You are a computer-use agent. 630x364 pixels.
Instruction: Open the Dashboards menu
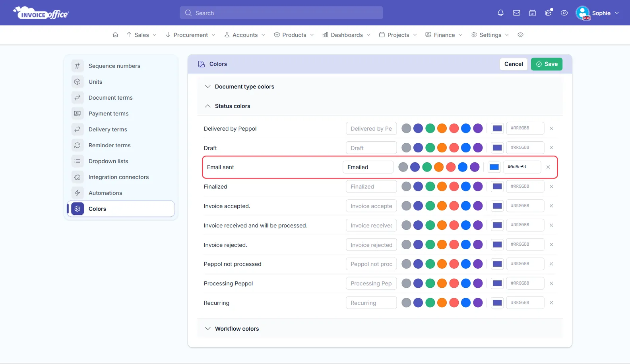pos(347,35)
